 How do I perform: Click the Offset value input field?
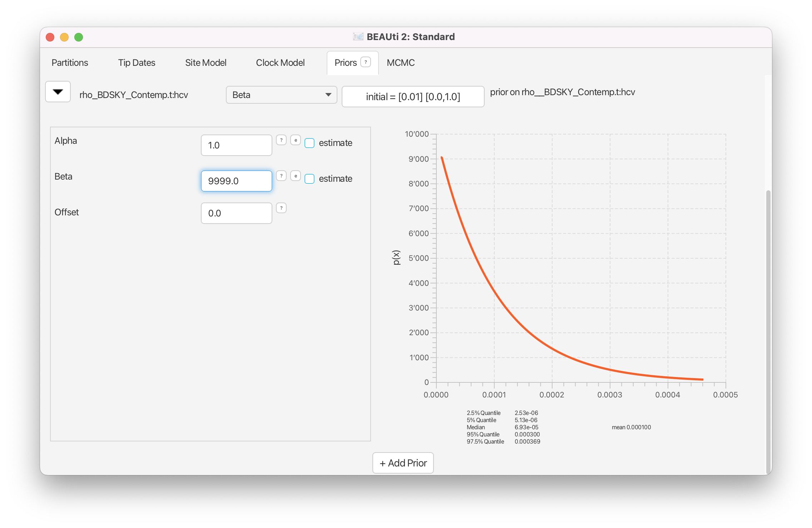coord(236,213)
